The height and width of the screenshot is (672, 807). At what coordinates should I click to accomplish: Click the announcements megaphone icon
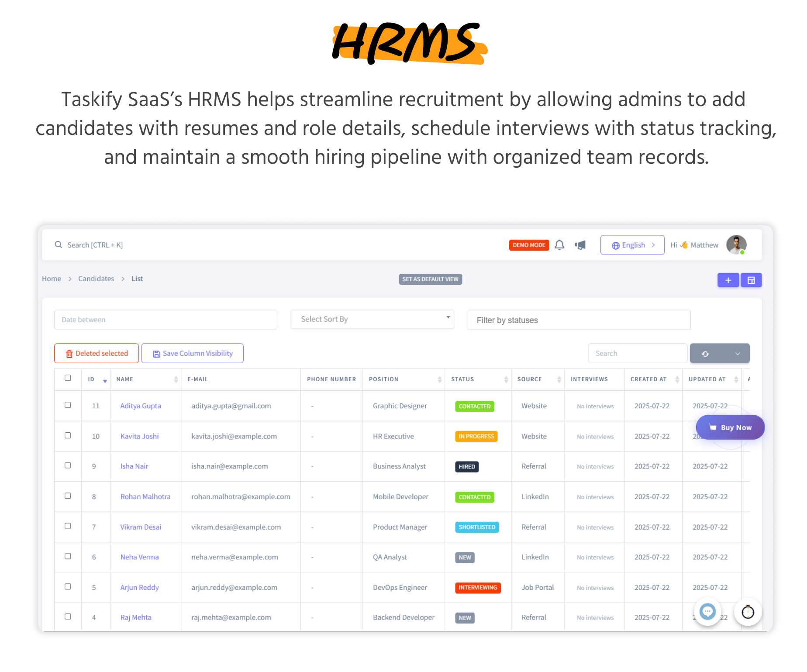point(580,245)
